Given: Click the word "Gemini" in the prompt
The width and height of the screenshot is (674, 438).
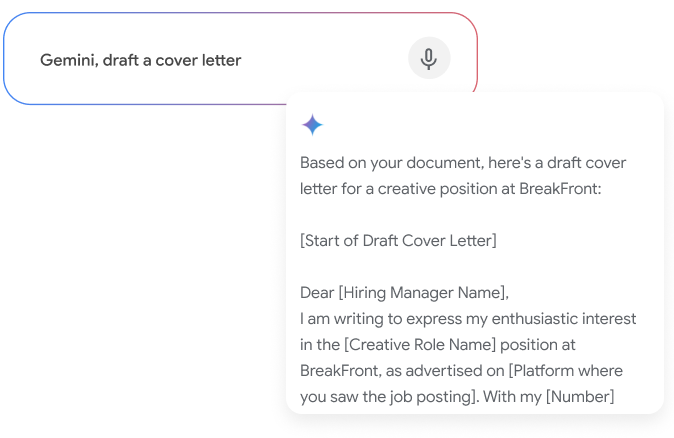Looking at the screenshot, I should [66, 60].
